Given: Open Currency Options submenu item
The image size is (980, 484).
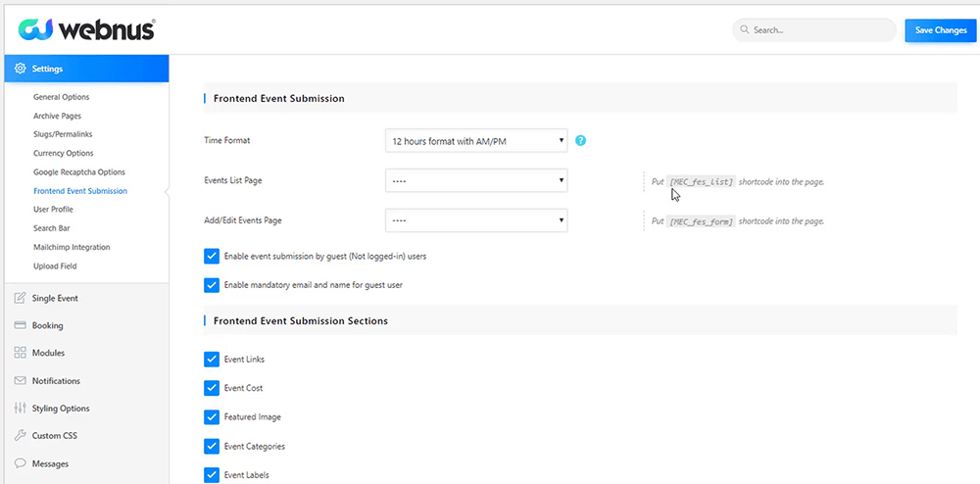Looking at the screenshot, I should click(x=63, y=153).
